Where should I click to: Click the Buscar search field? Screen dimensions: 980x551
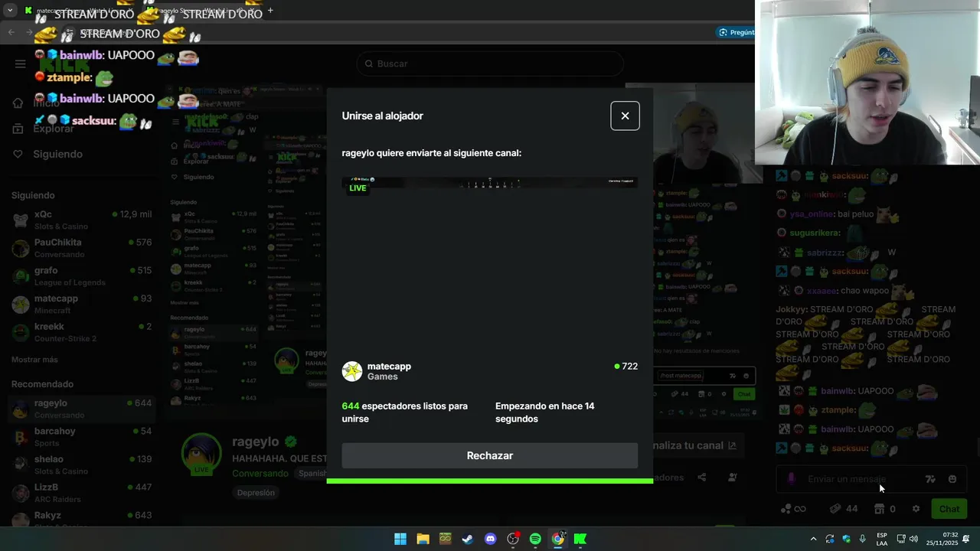point(490,64)
